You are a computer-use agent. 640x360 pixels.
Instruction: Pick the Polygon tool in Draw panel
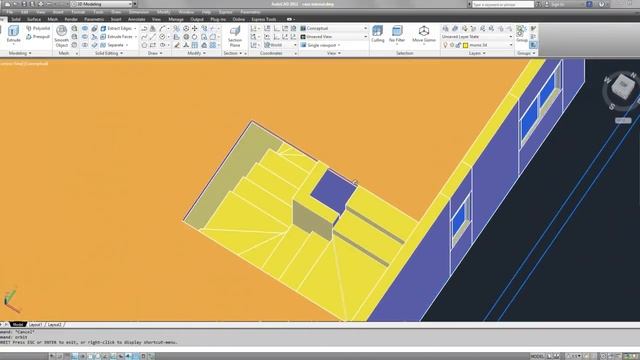click(x=144, y=45)
